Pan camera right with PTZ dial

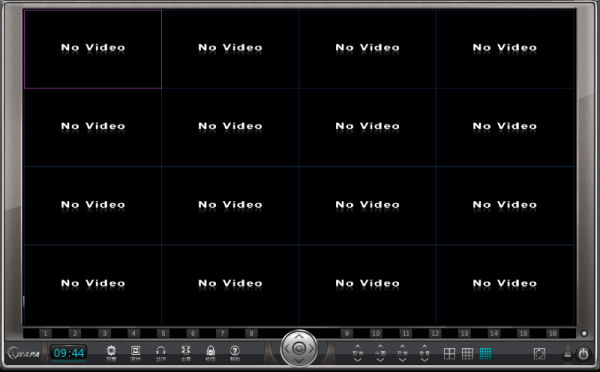point(311,349)
